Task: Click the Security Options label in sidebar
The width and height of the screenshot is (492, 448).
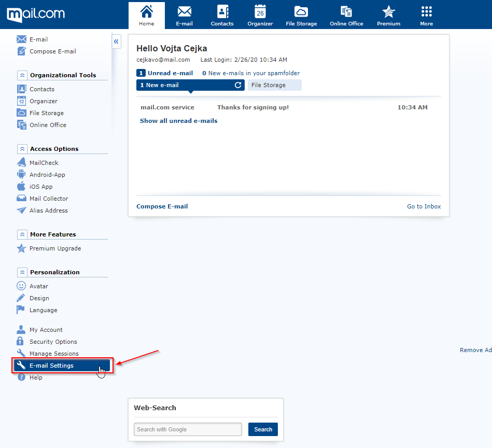Action: pos(53,342)
